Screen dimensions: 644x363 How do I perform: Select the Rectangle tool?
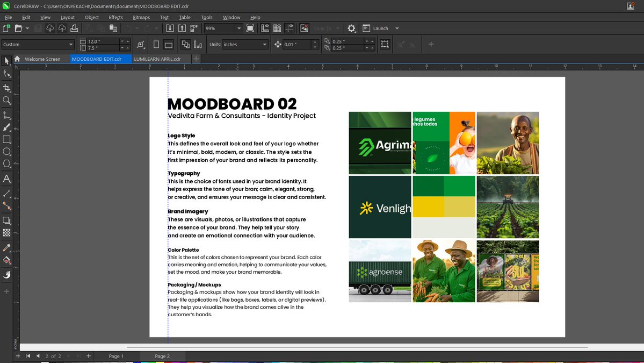(6, 139)
